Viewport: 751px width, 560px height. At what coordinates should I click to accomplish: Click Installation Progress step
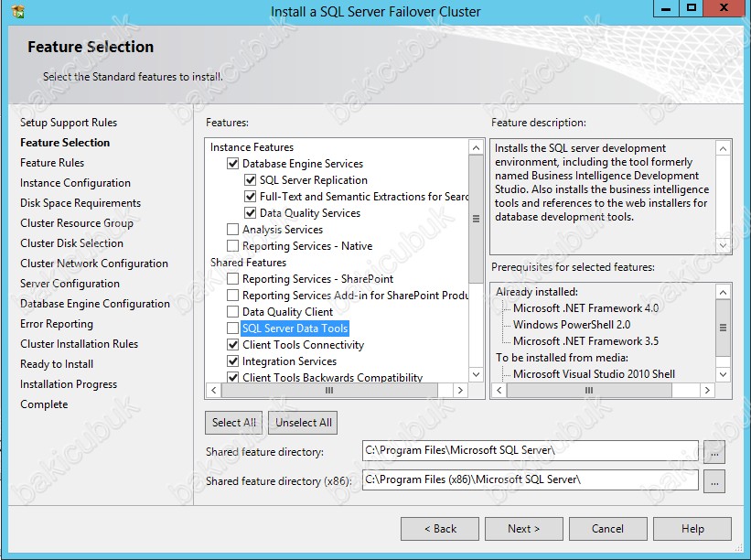tap(69, 384)
